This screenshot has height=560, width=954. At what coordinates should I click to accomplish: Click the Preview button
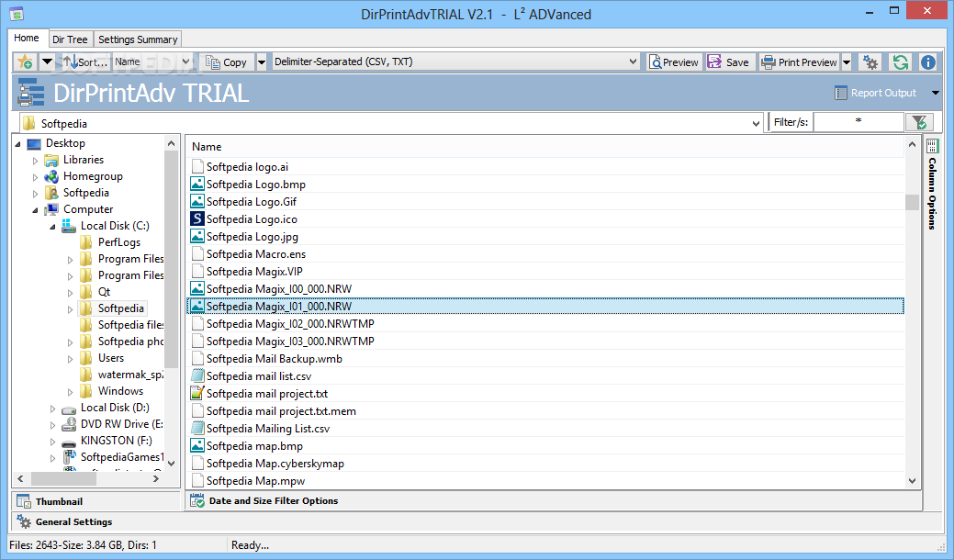pyautogui.click(x=674, y=62)
